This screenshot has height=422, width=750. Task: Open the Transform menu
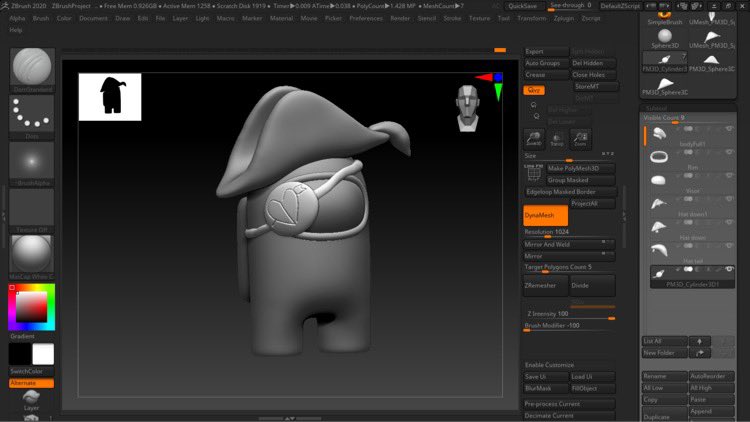tap(531, 18)
